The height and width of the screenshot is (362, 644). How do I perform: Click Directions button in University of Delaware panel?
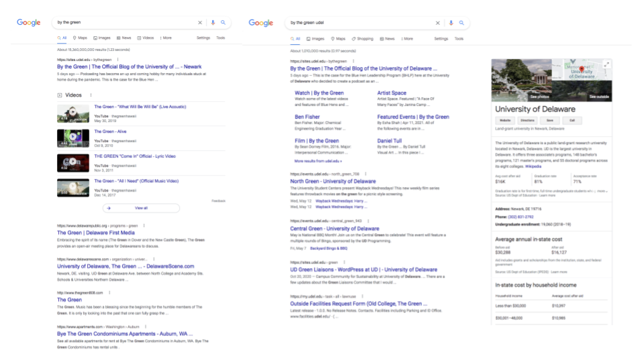[x=527, y=120]
